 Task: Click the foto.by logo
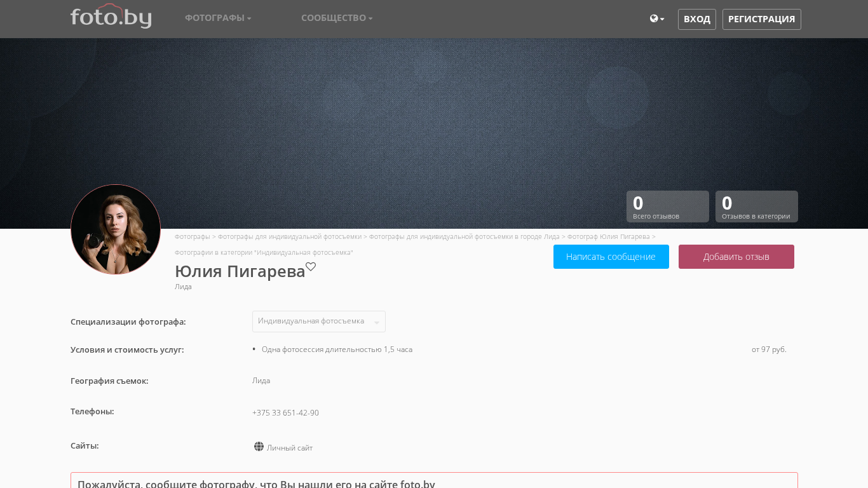coord(111,17)
